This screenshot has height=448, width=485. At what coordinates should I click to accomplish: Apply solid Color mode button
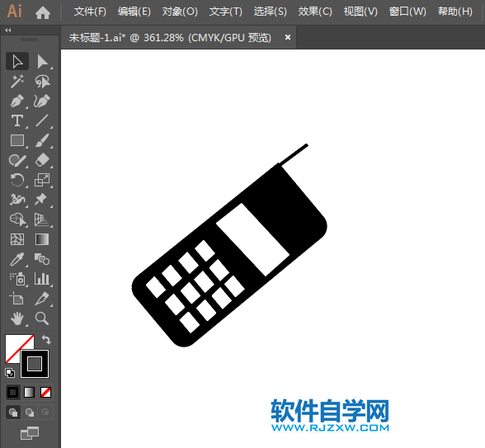[12, 393]
